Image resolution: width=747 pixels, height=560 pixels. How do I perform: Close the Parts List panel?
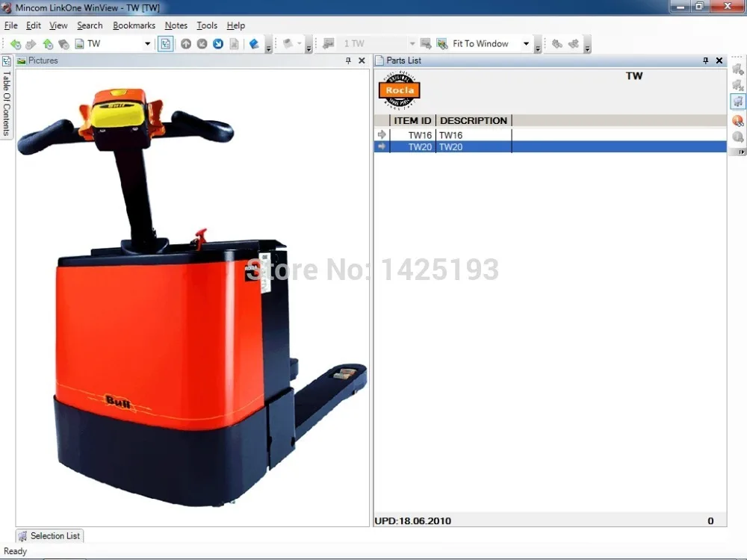click(719, 60)
